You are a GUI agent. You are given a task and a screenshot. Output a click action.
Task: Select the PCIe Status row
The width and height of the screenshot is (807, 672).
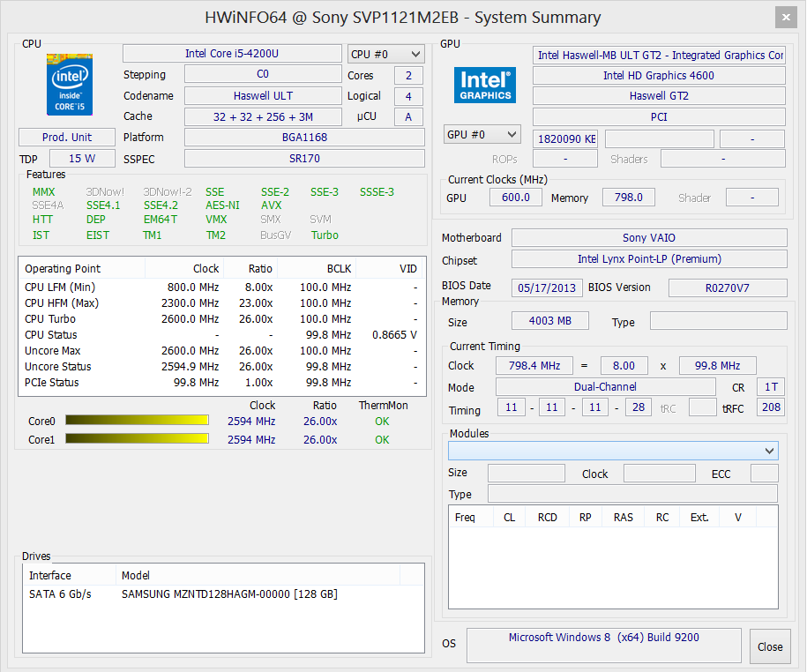[x=222, y=383]
